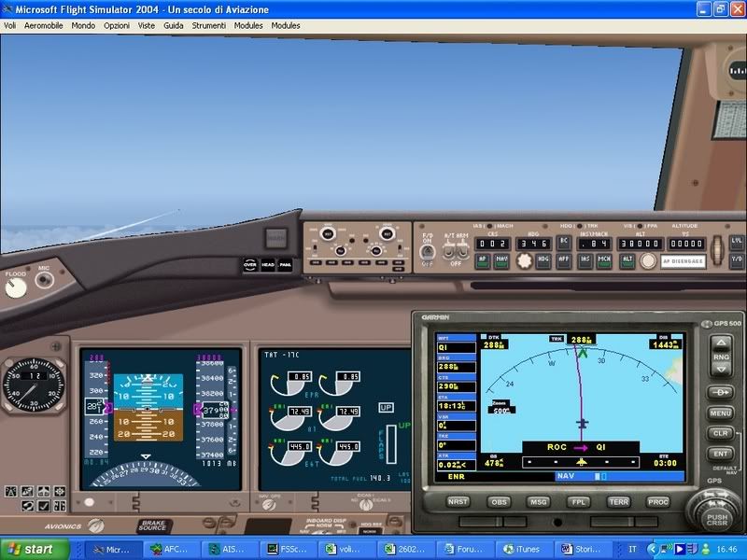Viewport: 747px width, 560px height.
Task: Switch to iTunes in the taskbar
Action: click(x=523, y=549)
